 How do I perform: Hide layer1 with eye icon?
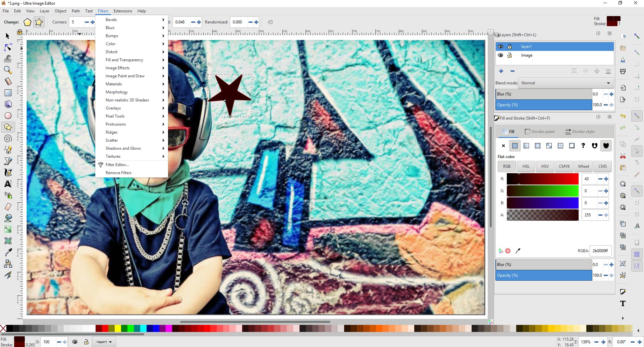pyautogui.click(x=500, y=47)
